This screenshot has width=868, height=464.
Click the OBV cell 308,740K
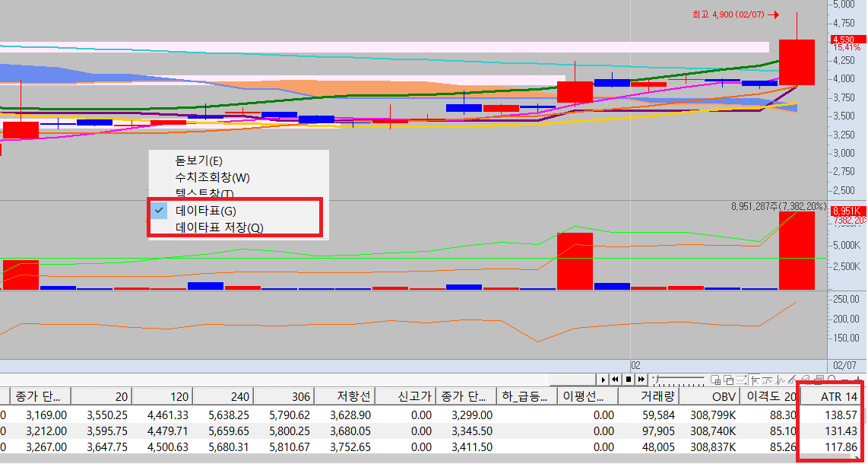click(714, 431)
